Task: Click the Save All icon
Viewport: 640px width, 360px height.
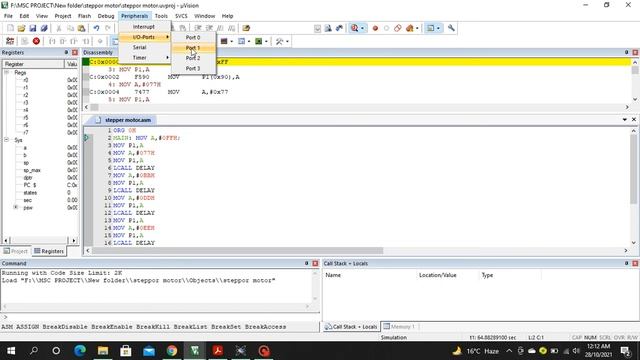Action: pos(44,28)
